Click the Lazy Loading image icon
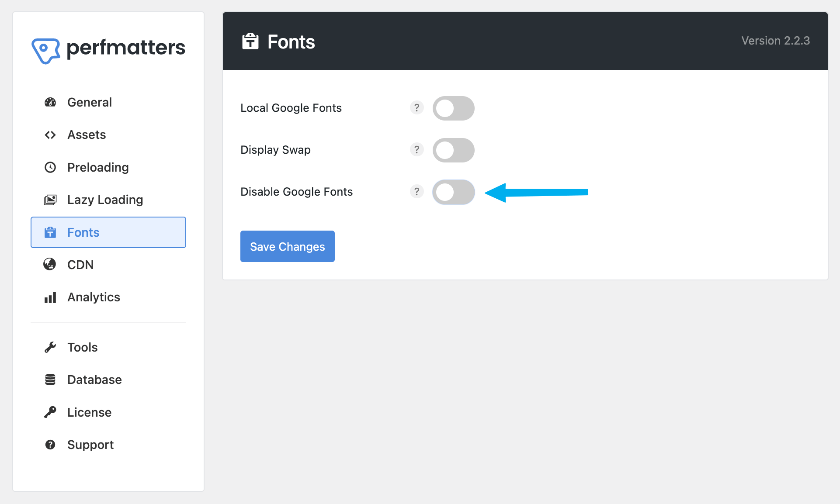Screen dimensions: 840x504 tap(50, 200)
